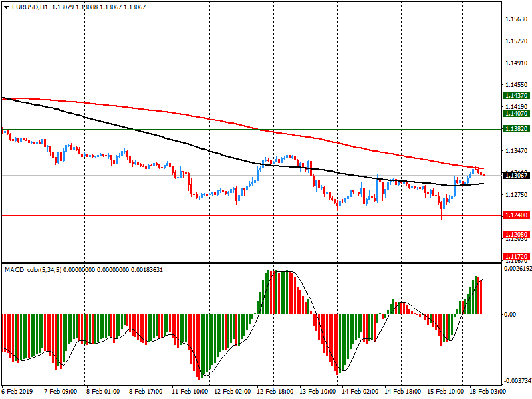Screen dimensions: 532x399
Task: Click the 14 Feb 02:00 time axis label
Action: coord(360,392)
